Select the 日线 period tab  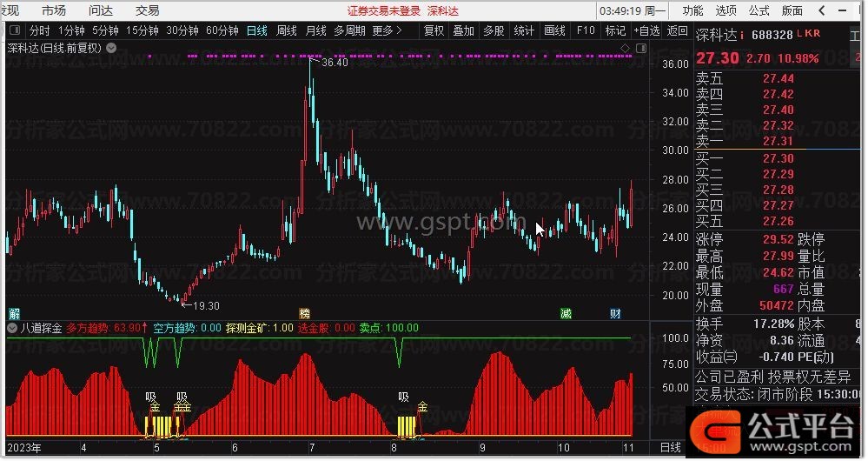point(257,30)
